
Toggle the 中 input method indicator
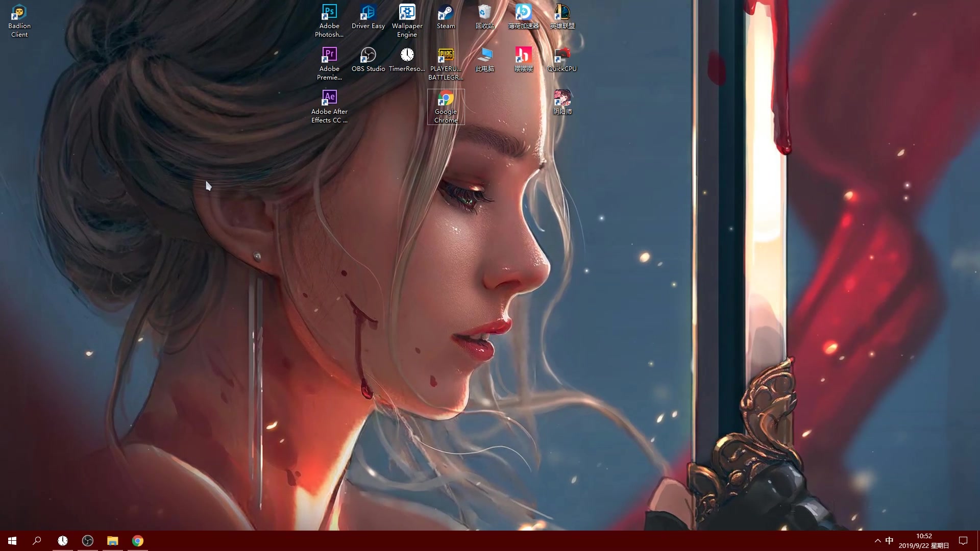coord(889,541)
